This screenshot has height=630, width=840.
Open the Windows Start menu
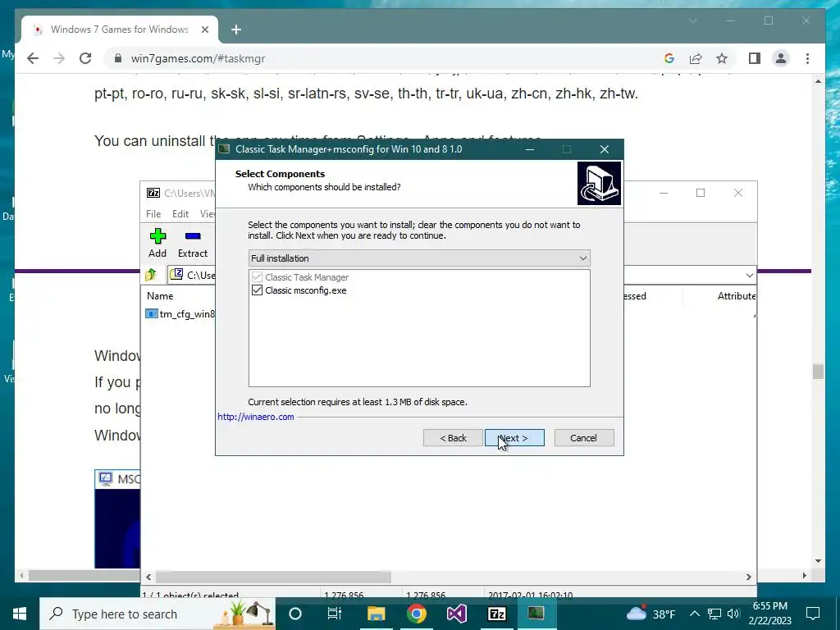20,614
